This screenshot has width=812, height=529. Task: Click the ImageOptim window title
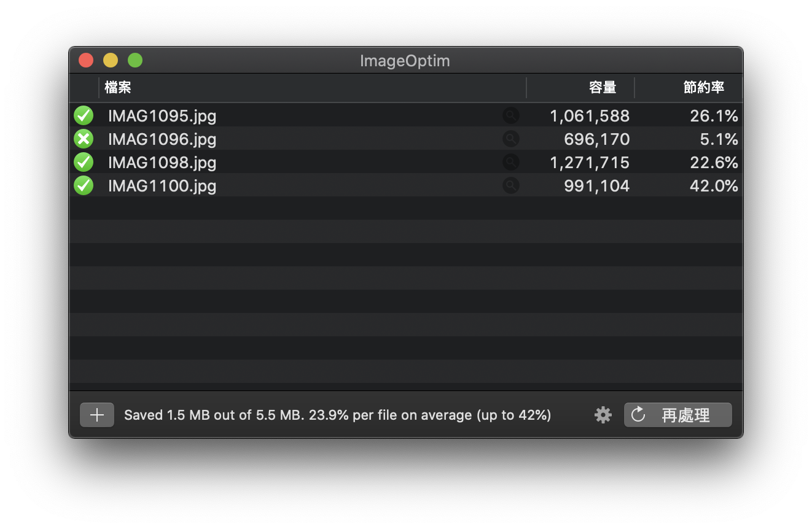tap(405, 61)
